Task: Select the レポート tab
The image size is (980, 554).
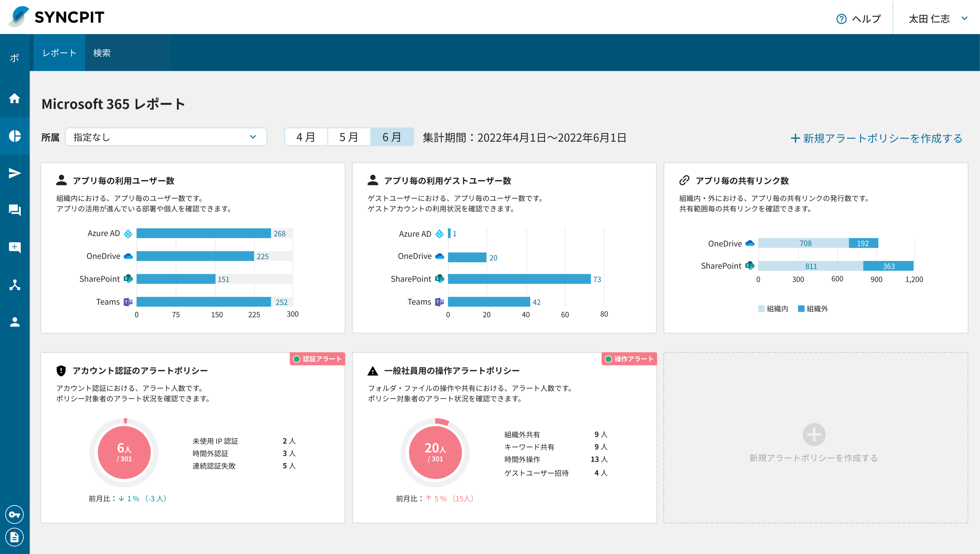Action: coord(59,53)
